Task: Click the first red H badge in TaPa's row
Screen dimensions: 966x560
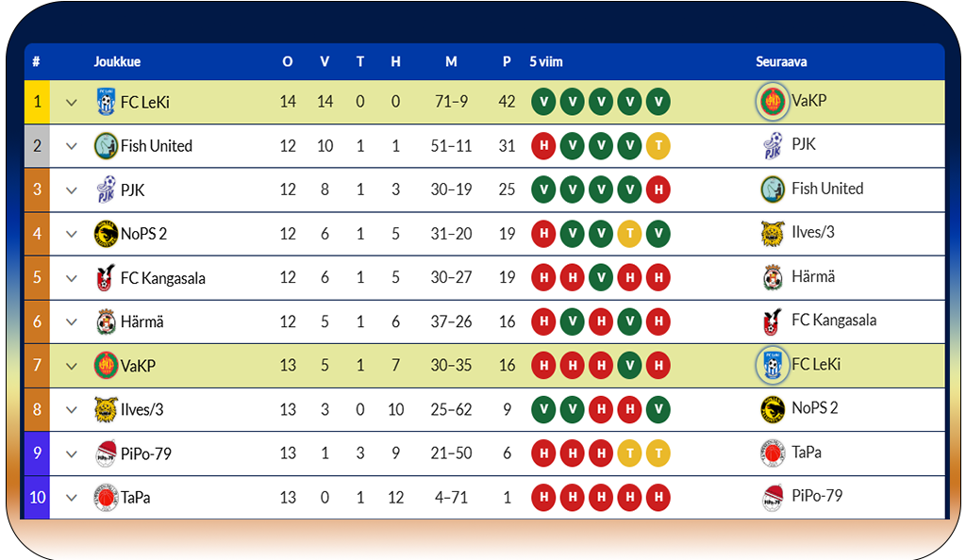Action: click(x=543, y=497)
